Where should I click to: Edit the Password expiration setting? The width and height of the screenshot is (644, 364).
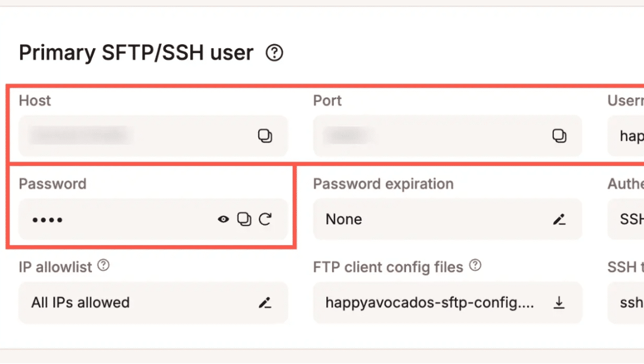[x=559, y=219]
